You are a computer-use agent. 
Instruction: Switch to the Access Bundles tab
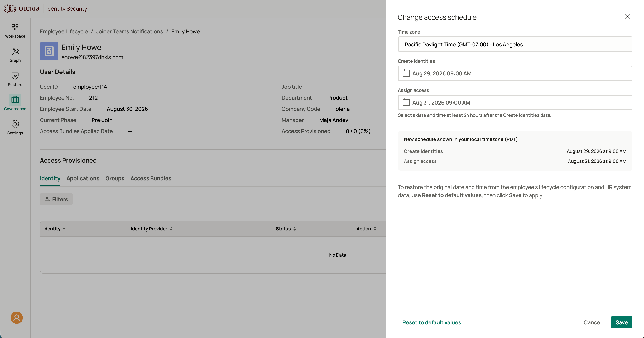(151, 178)
